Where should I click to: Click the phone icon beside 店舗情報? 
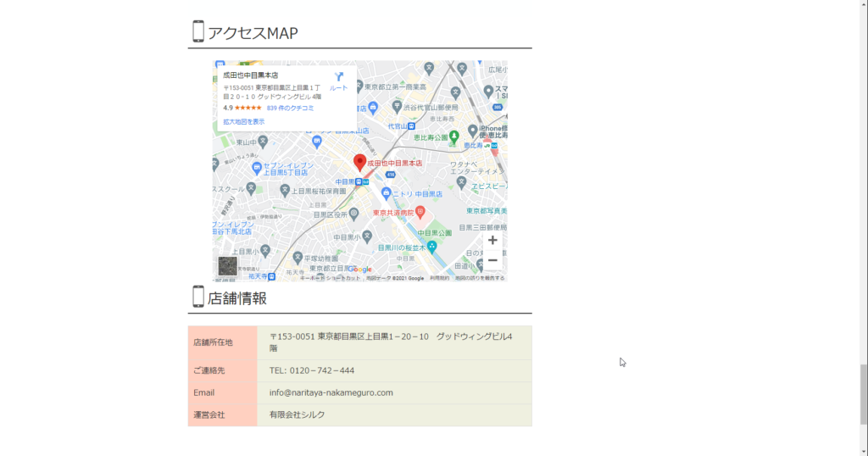(198, 297)
